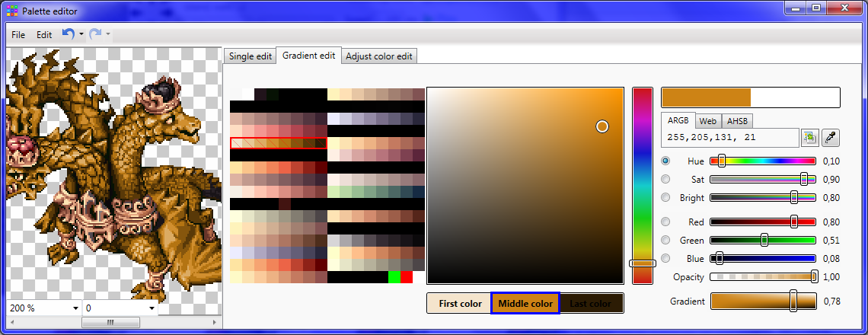Click the Hue slider track
868x335 pixels.
click(762, 161)
